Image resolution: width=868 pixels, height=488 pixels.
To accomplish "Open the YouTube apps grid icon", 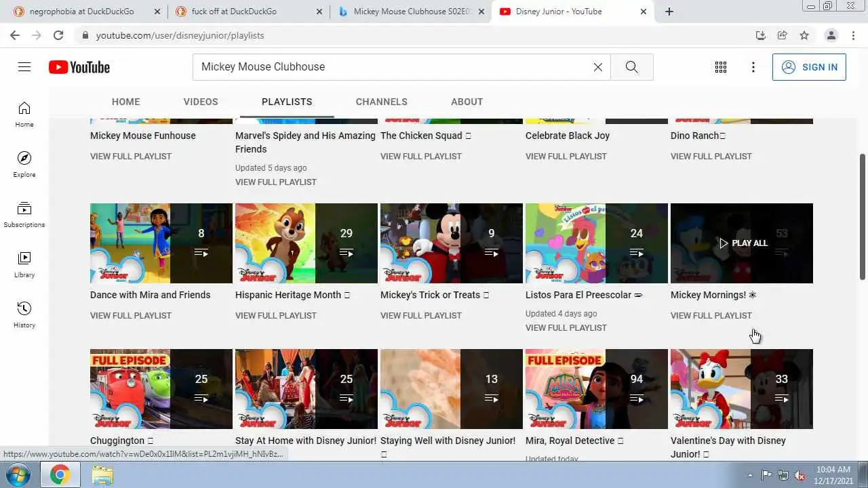I will (x=721, y=67).
